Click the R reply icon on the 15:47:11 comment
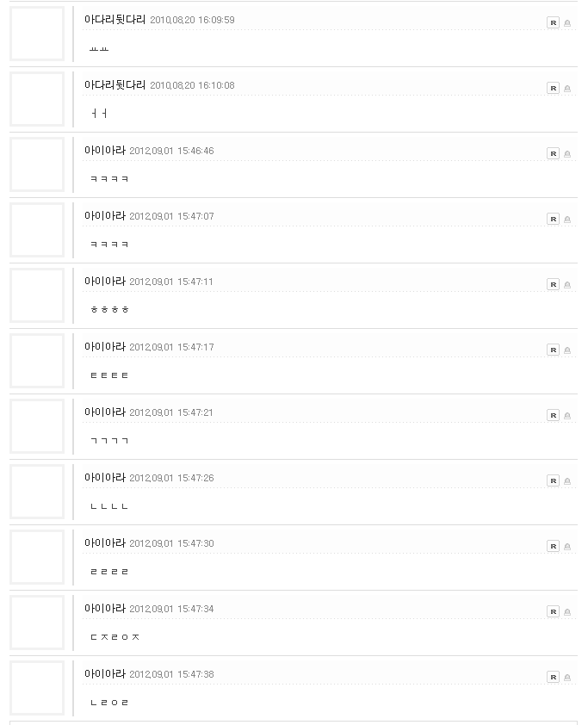Image resolution: width=588 pixels, height=725 pixels. pos(553,284)
